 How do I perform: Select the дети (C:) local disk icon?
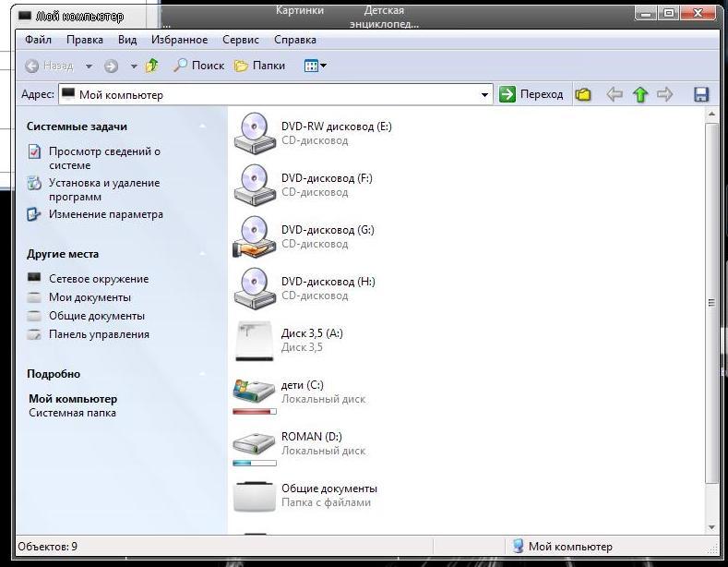[x=254, y=392]
